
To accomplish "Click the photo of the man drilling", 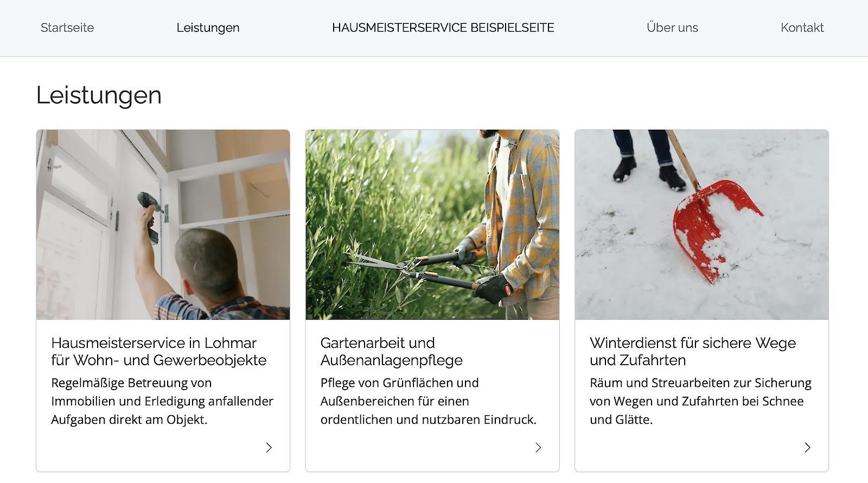I will [163, 225].
